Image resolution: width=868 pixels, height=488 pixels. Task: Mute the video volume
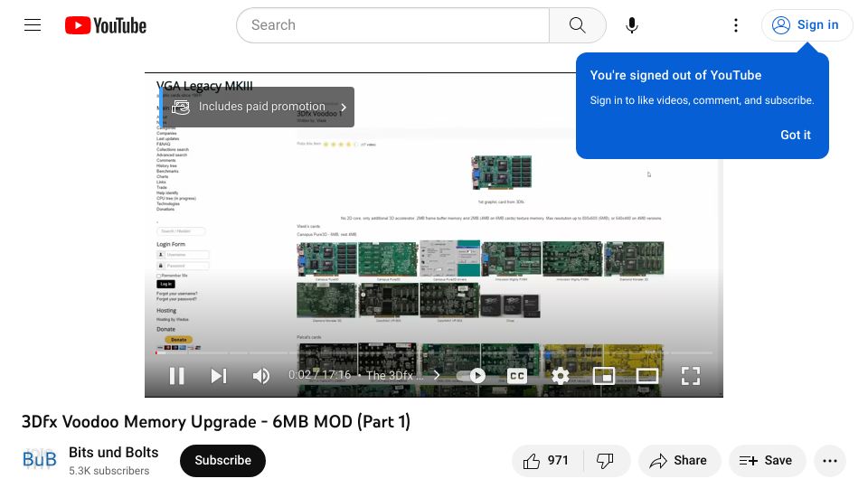click(260, 376)
